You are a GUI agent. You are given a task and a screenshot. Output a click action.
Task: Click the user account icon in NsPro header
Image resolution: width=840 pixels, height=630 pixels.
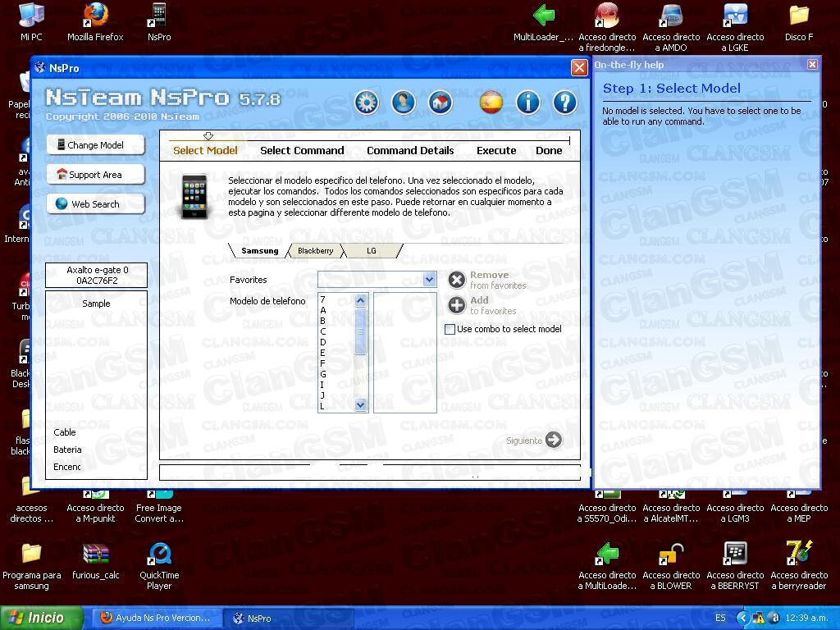point(403,103)
